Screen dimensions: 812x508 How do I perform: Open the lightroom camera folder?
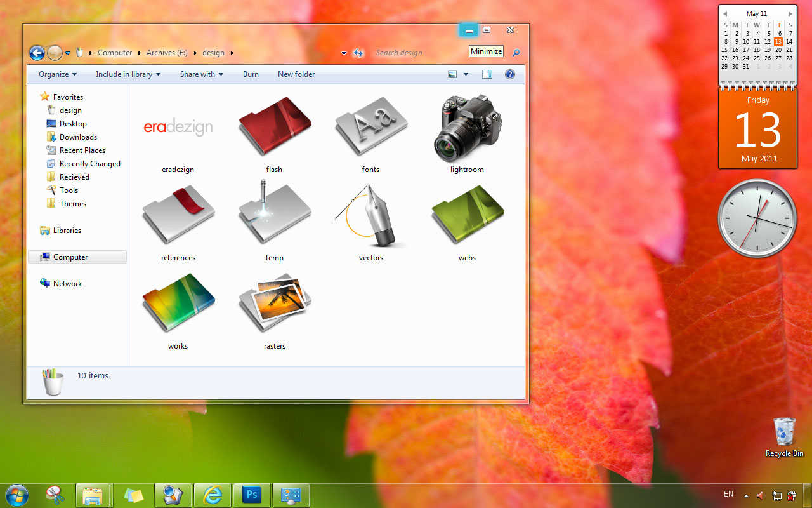(x=468, y=128)
